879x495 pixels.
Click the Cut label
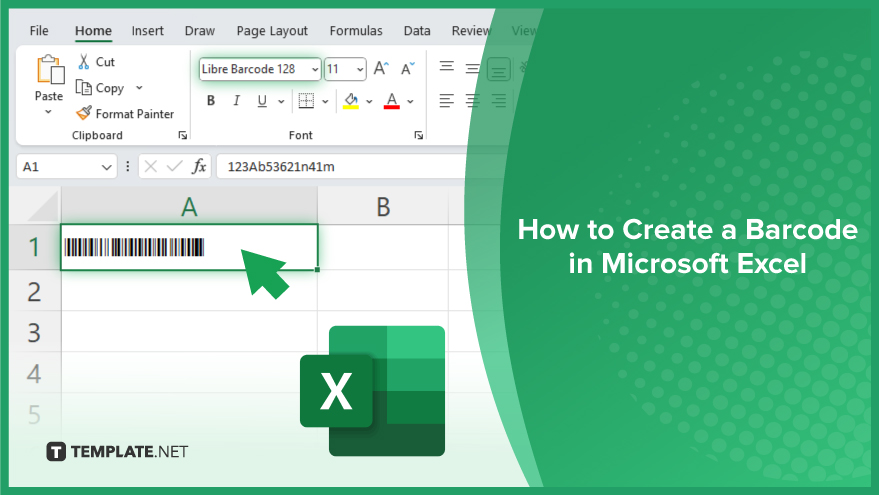105,62
